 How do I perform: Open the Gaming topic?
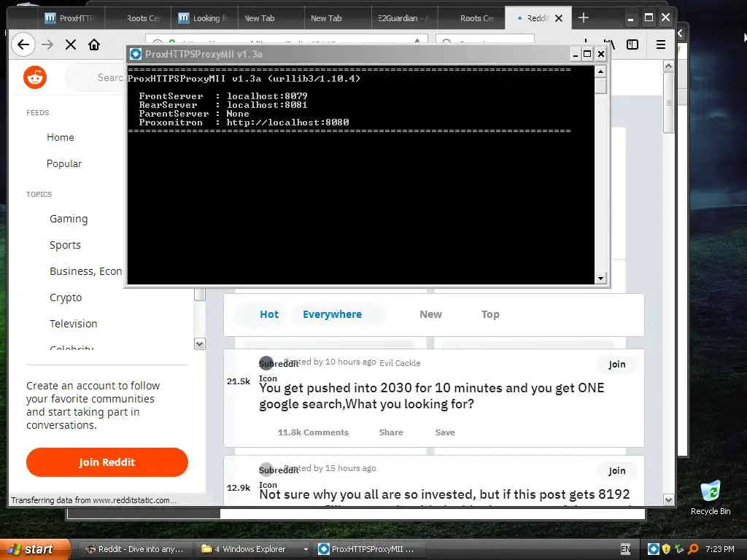click(x=69, y=219)
